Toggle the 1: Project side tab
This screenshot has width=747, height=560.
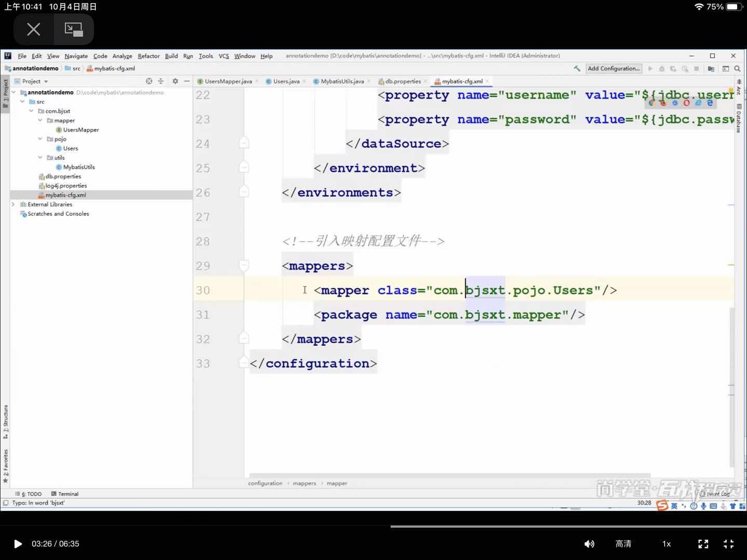[5, 93]
